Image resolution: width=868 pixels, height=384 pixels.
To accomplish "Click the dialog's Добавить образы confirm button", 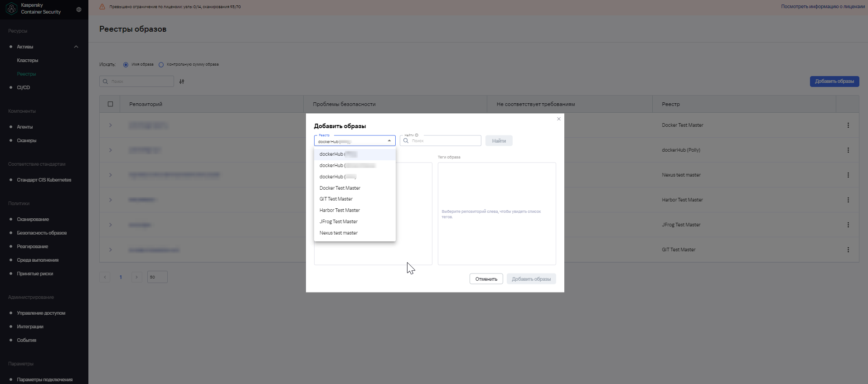I will click(531, 279).
